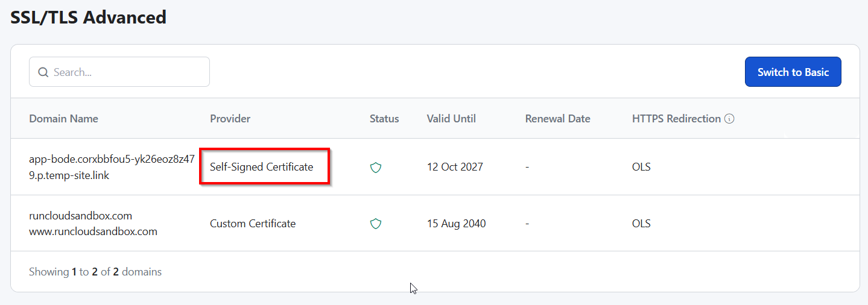Click the Valid Until column header
Image resolution: width=868 pixels, height=305 pixels.
pyautogui.click(x=451, y=119)
